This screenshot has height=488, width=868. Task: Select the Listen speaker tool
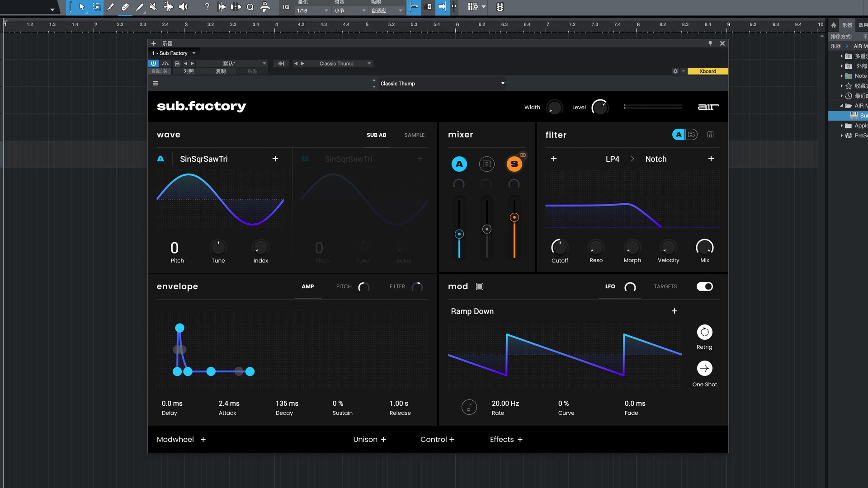183,7
